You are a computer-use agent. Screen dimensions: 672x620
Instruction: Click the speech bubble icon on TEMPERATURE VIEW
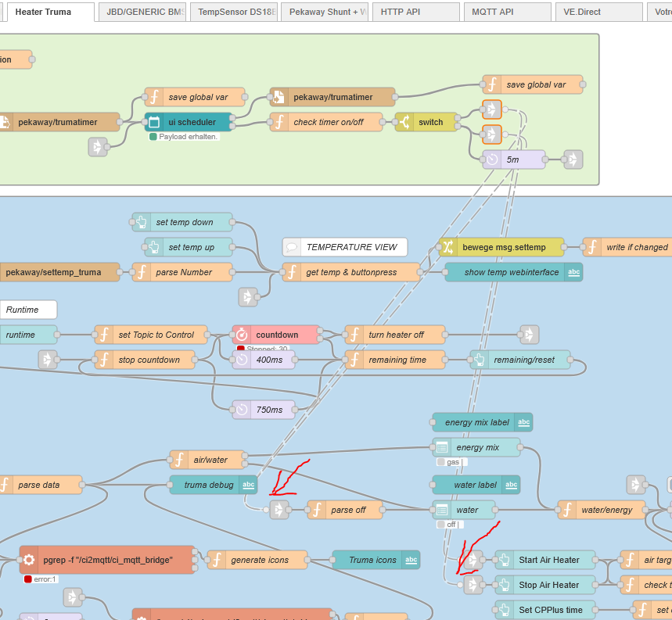pos(292,247)
